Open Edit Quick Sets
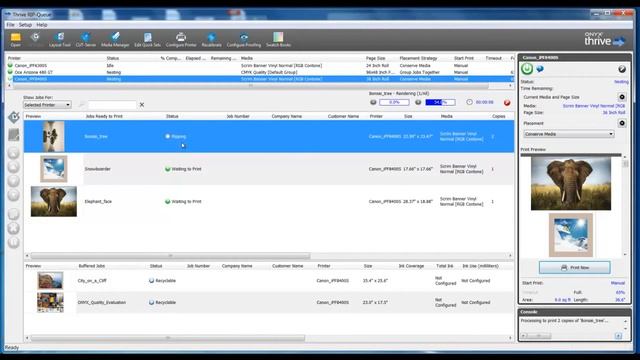Screen dimensions: 640x360 [x=147, y=40]
